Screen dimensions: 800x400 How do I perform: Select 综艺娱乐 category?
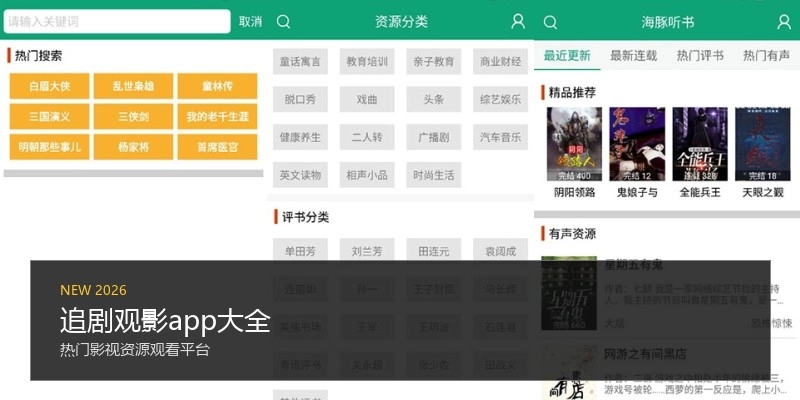point(501,99)
